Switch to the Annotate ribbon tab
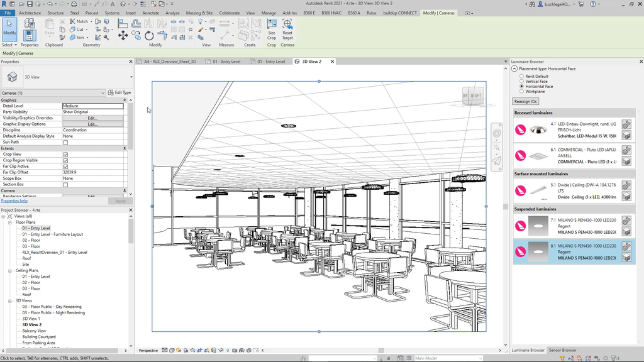This screenshot has height=362, width=644. coord(150,13)
